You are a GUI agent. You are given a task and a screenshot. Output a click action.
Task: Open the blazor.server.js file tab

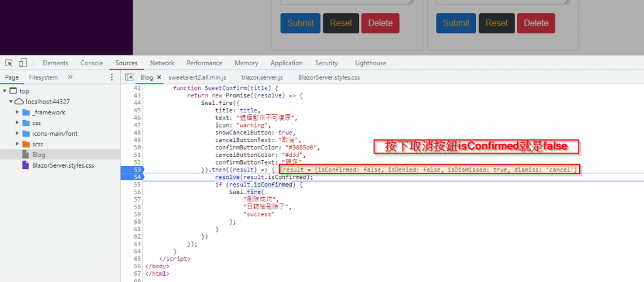click(262, 77)
